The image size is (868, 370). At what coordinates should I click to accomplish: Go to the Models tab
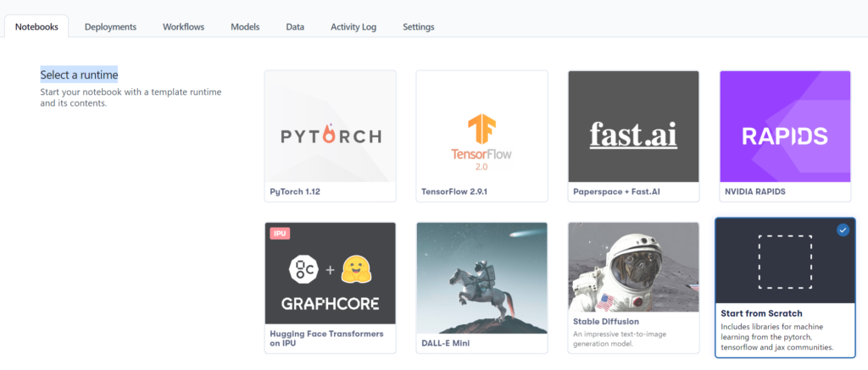245,26
